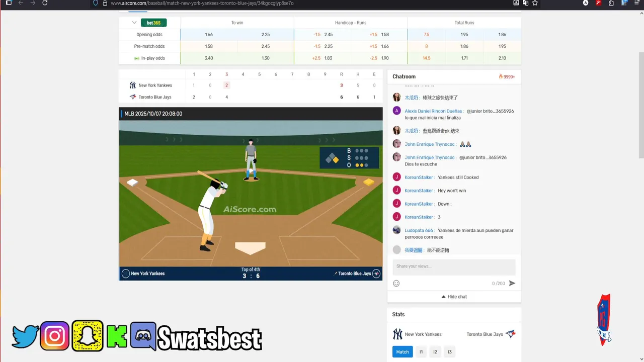Click the purple A avatar of Alexis
Screen dimensions: 644x362
tap(397, 111)
